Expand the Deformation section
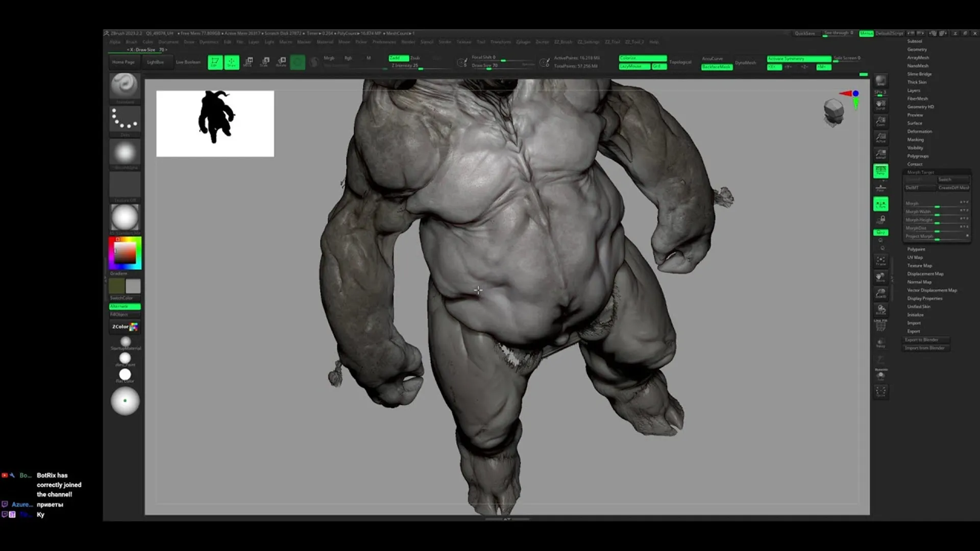The width and height of the screenshot is (980, 551). pos(919,131)
